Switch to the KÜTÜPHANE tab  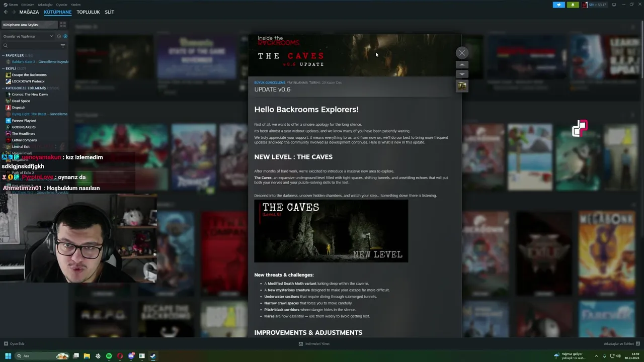57,12
